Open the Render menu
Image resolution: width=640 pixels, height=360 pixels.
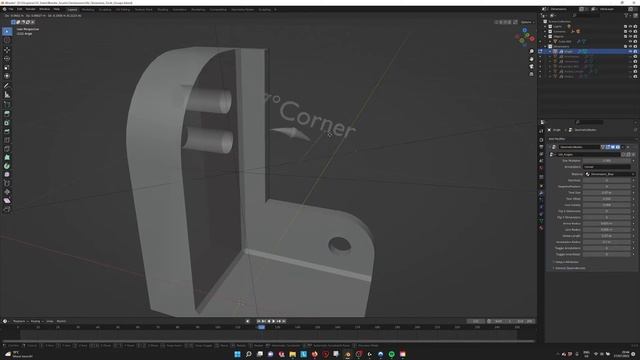[31, 9]
